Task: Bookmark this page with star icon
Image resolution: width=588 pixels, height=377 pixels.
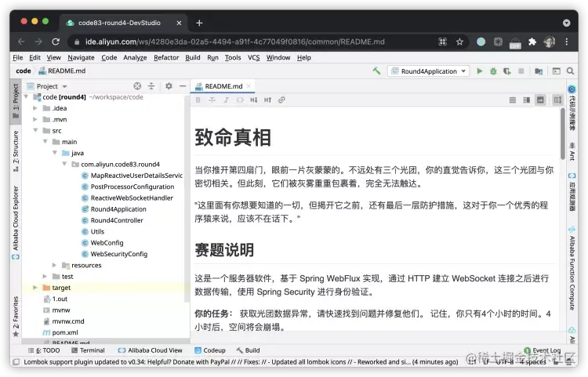Action: point(459,42)
